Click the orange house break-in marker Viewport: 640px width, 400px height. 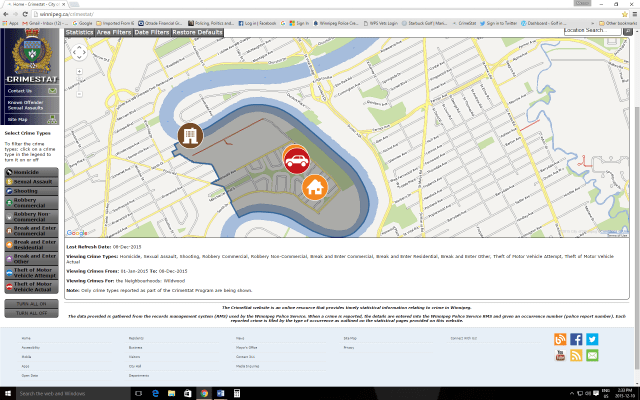pos(314,186)
